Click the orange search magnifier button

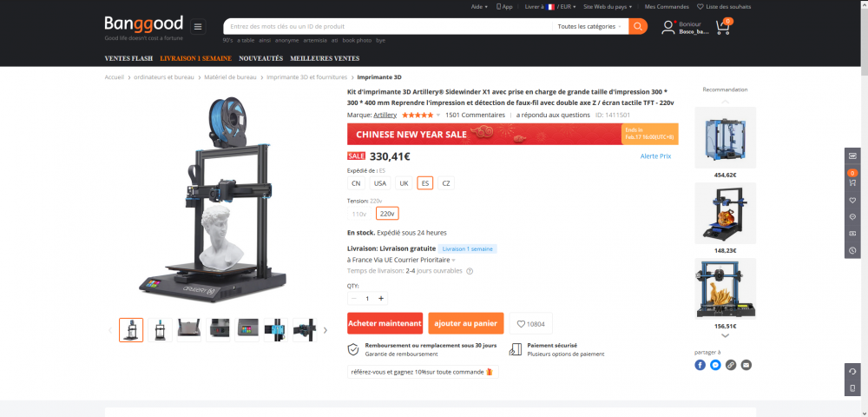click(638, 26)
